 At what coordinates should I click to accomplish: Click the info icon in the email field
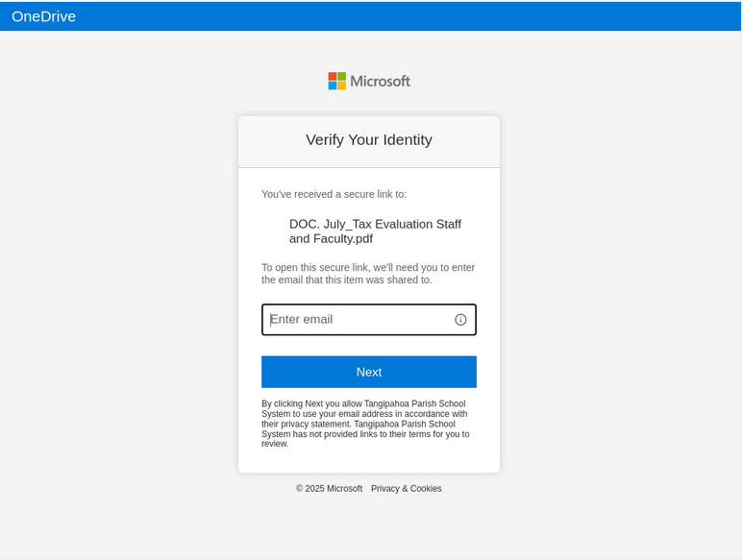[x=460, y=320]
